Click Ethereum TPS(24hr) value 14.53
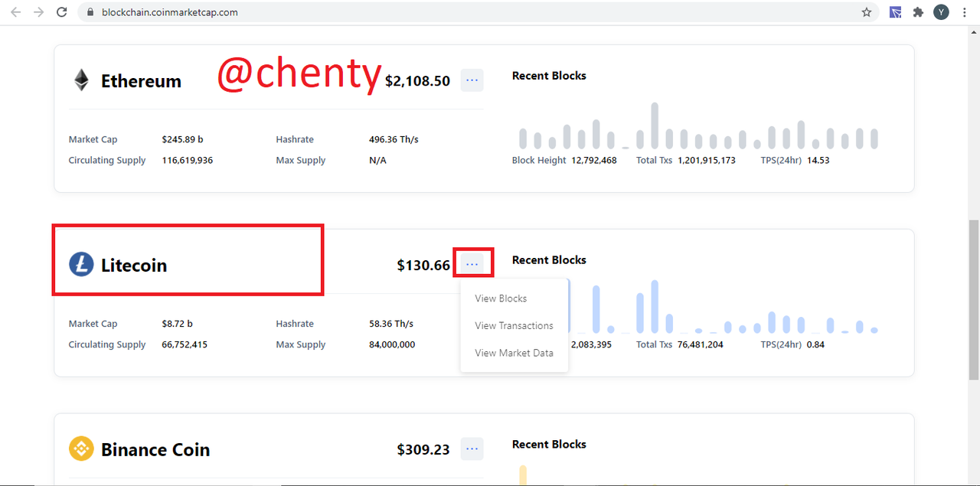This screenshot has height=486, width=980. 818,160
